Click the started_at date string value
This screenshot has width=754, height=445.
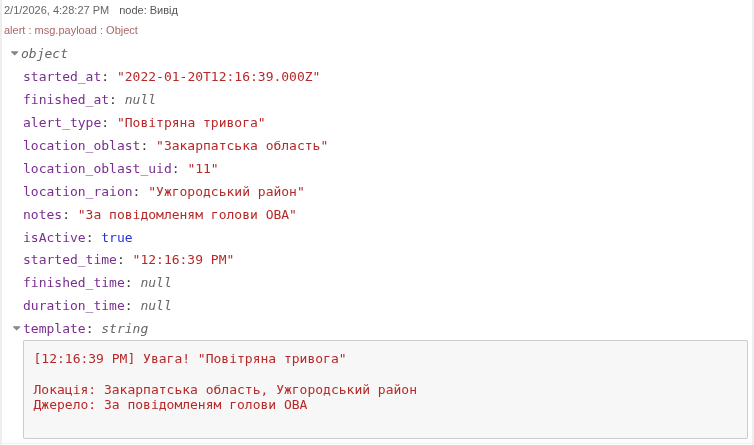(x=218, y=77)
